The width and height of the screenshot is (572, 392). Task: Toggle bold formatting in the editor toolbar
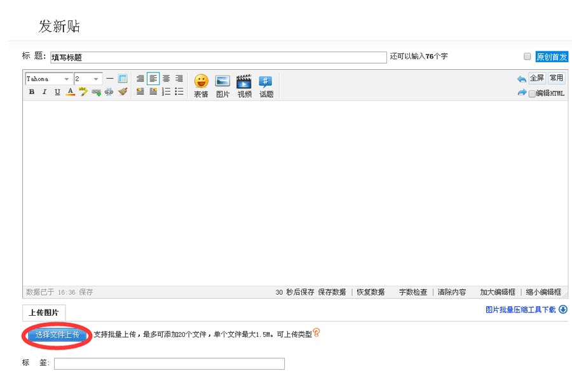[x=32, y=91]
